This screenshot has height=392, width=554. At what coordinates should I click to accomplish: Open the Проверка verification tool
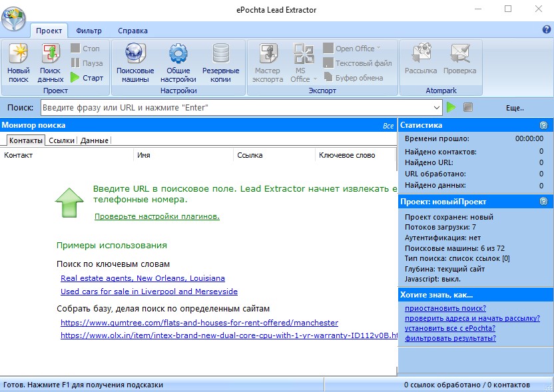[459, 59]
